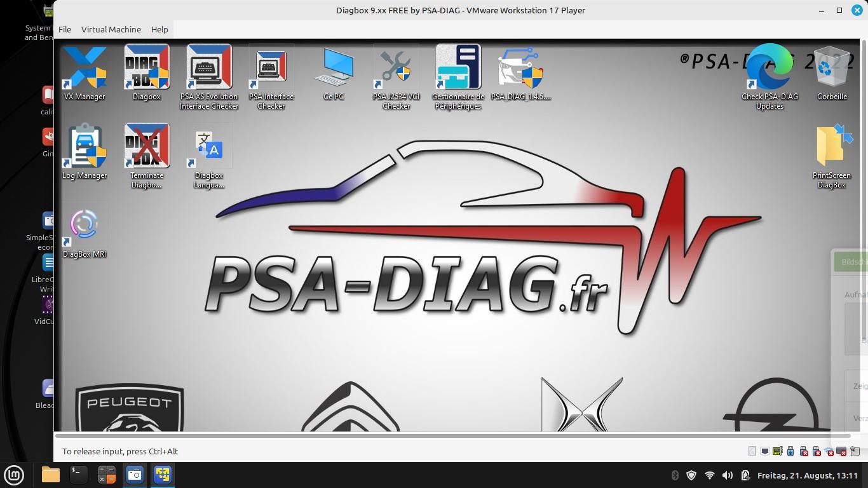
Task: Open Gestionnaire de Périphériques shortcut
Action: coord(458,77)
